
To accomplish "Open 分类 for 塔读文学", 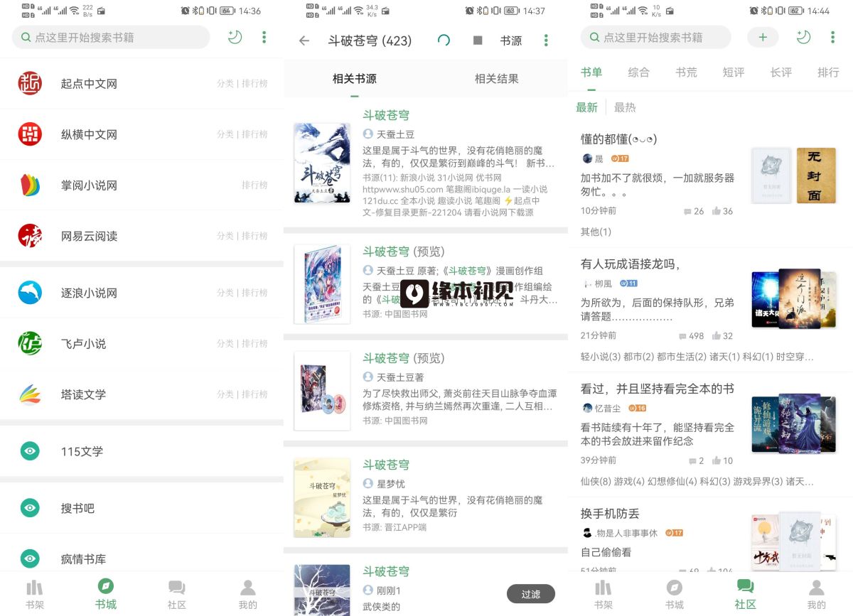I will click(225, 394).
